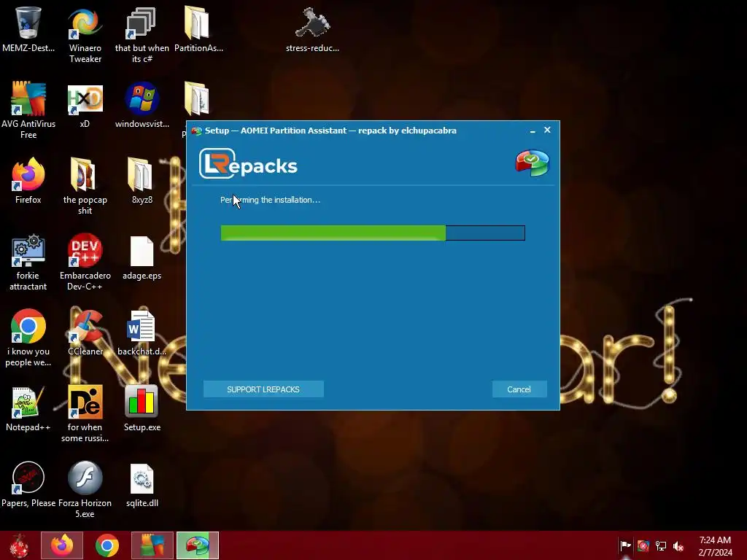This screenshot has height=560, width=747.
Task: Close the AOMEI Setup window
Action: pos(547,130)
